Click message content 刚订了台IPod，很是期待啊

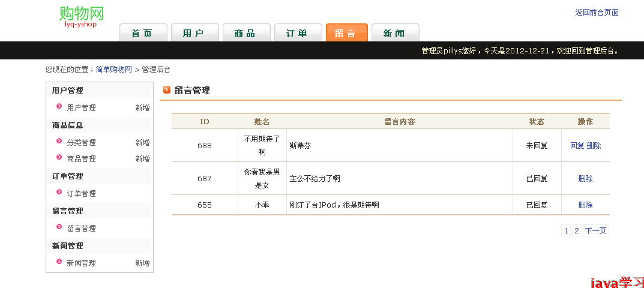pyautogui.click(x=334, y=205)
